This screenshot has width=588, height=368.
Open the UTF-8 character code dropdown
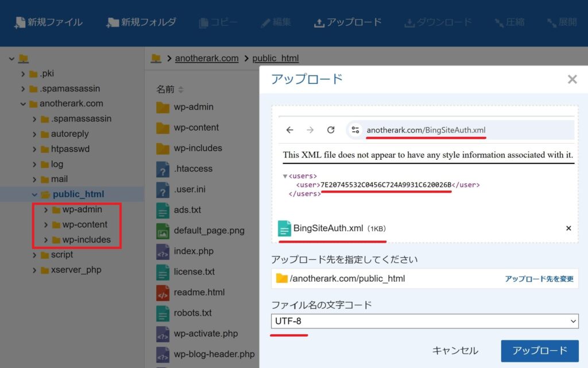point(424,321)
